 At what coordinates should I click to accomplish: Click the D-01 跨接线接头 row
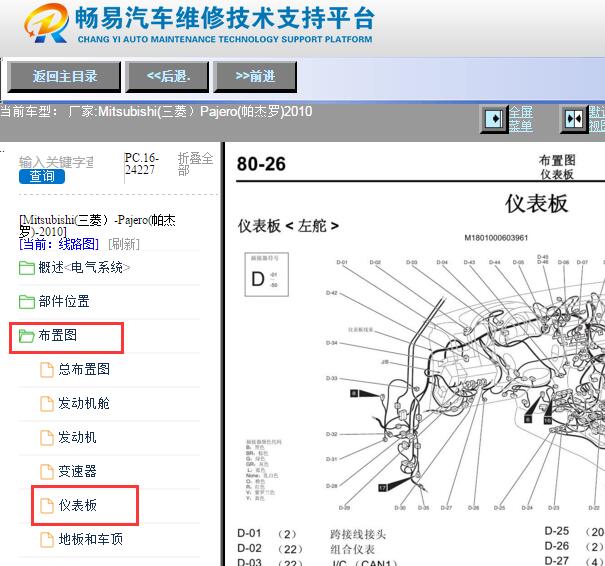point(312,534)
